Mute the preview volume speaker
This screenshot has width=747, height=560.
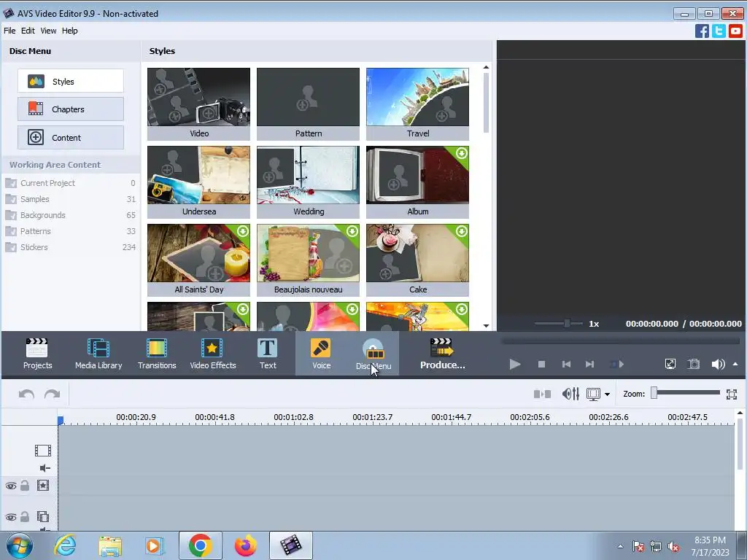coord(718,365)
